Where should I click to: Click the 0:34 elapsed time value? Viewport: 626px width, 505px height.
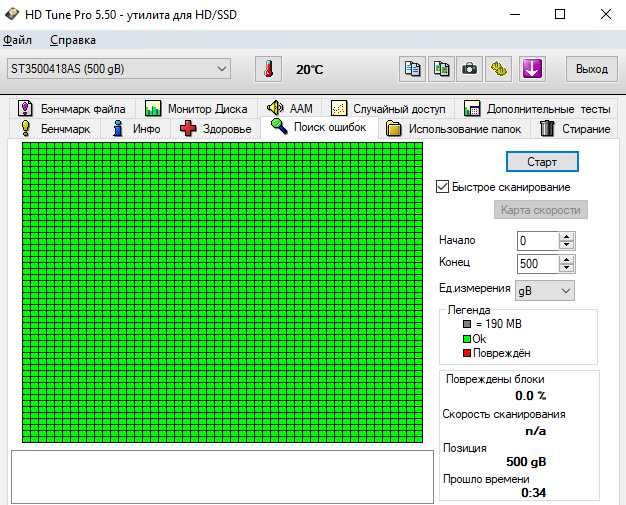pyautogui.click(x=533, y=493)
